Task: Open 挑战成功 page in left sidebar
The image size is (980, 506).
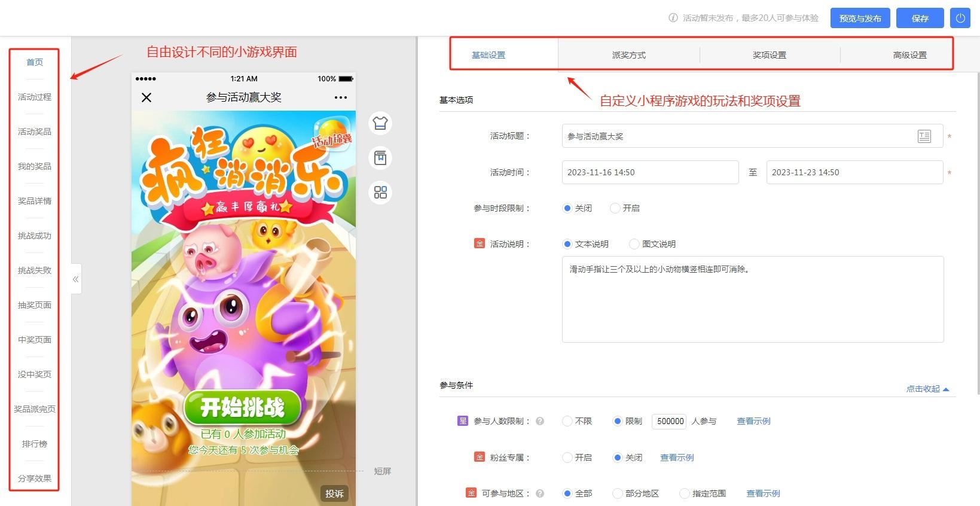Action: click(35, 236)
